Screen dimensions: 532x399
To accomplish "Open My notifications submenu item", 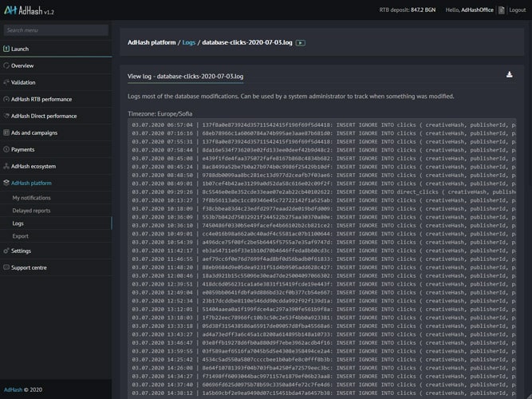I will 31,198.
